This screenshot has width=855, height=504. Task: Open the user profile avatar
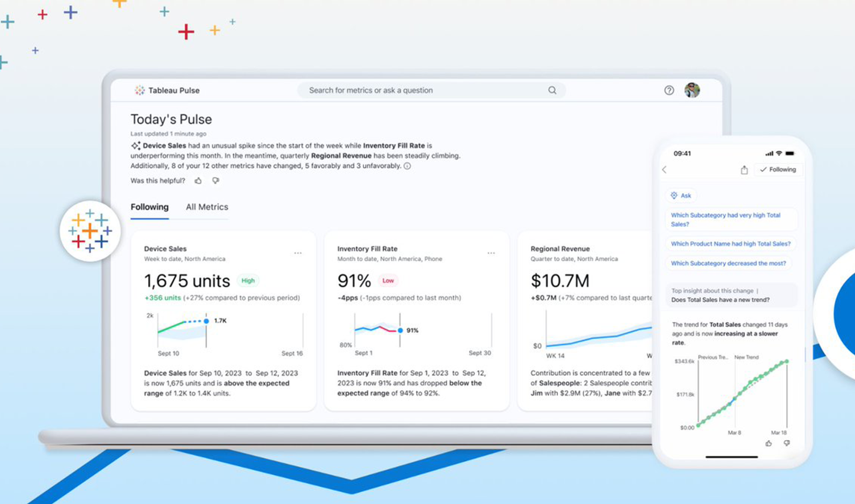(x=692, y=90)
